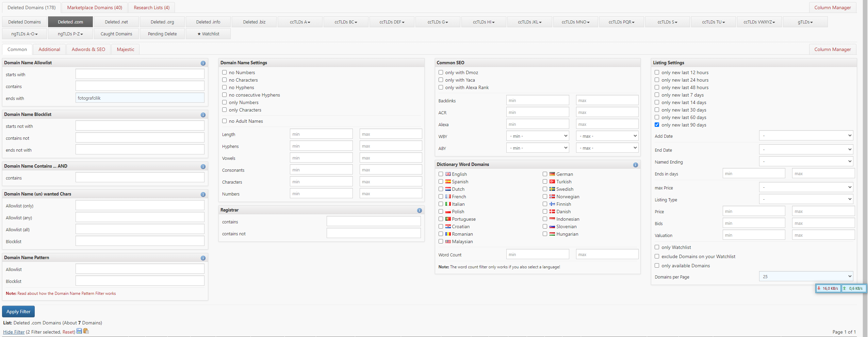This screenshot has height=337, width=868.
Task: Select the Majestic filter tab
Action: 126,50
